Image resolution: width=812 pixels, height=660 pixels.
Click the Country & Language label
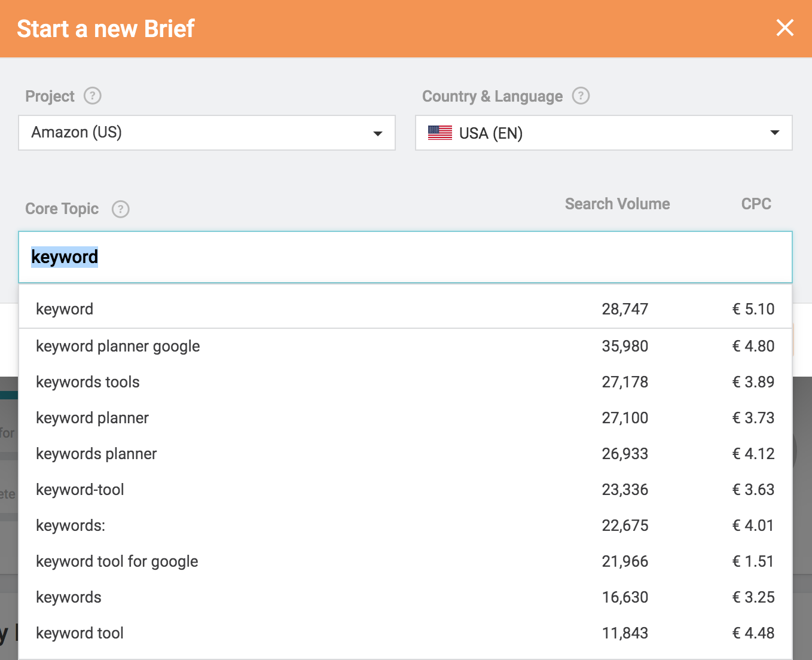(x=492, y=96)
